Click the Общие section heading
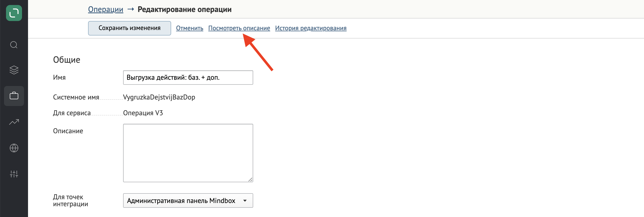644x217 pixels. point(67,60)
